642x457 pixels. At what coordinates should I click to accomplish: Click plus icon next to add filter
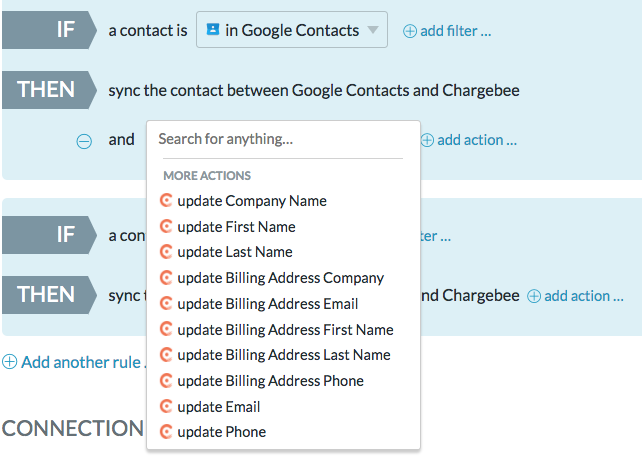click(x=410, y=31)
